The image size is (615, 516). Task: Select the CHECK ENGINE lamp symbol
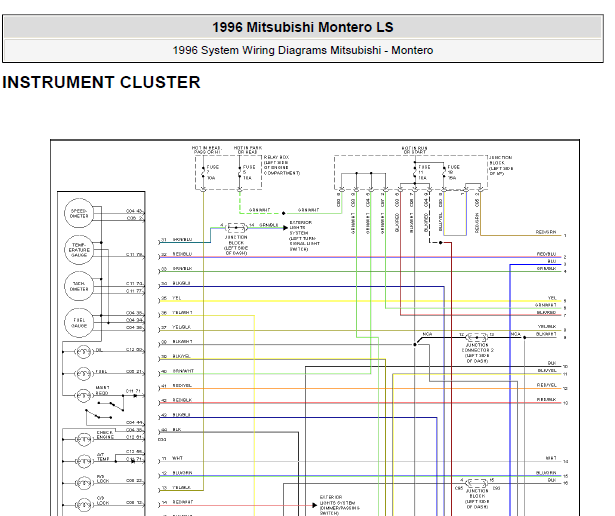[83, 439]
